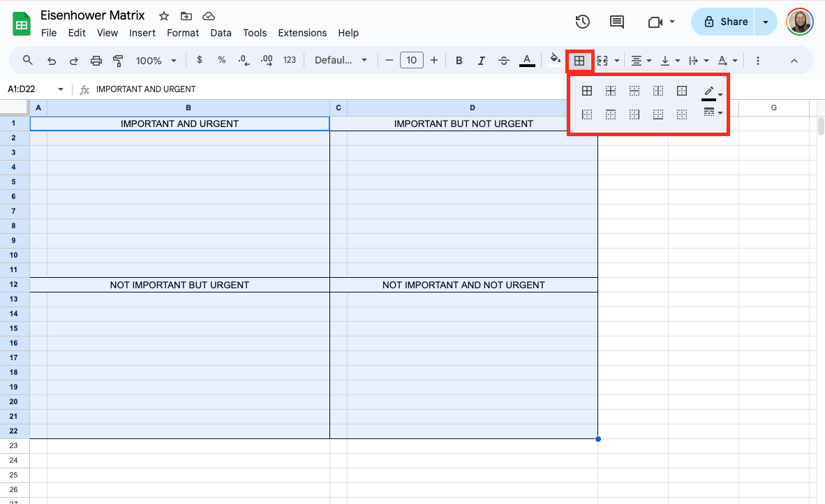This screenshot has width=825, height=504.
Task: Select the bottom border option
Action: (x=658, y=114)
